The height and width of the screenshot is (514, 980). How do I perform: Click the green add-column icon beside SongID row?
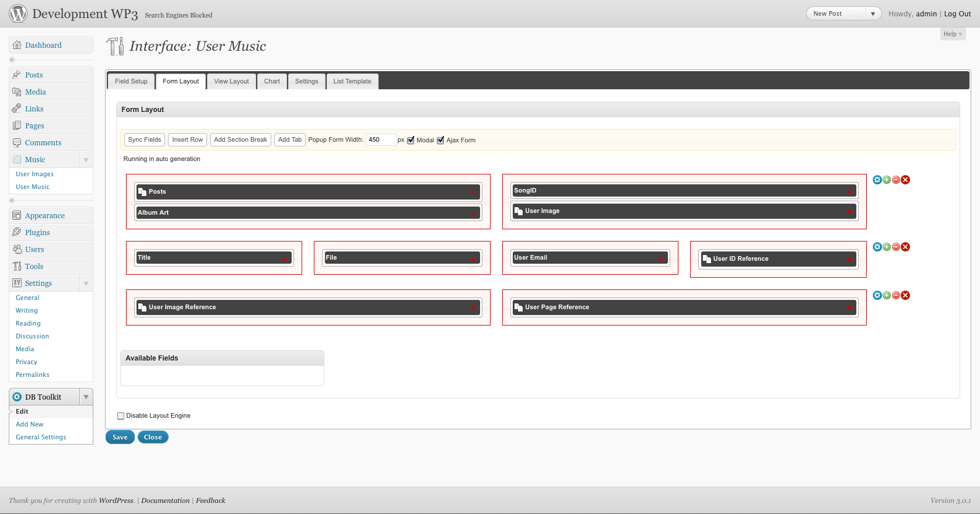point(887,180)
